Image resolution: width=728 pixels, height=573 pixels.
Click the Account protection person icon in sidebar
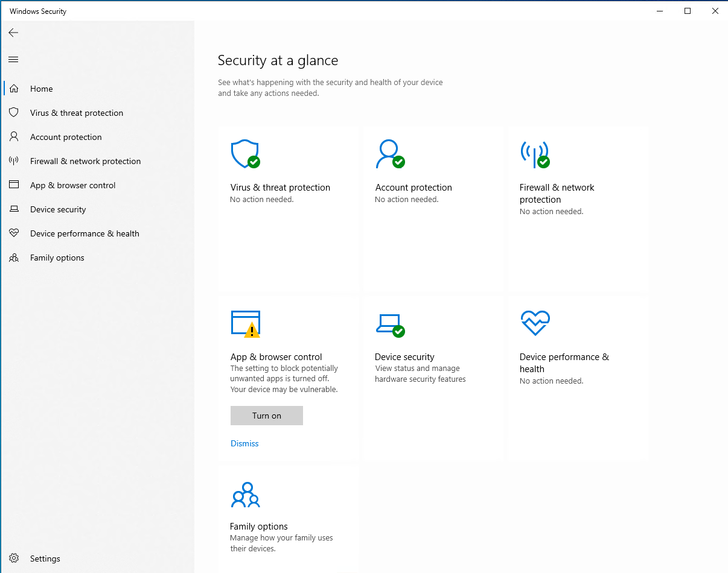pos(14,137)
